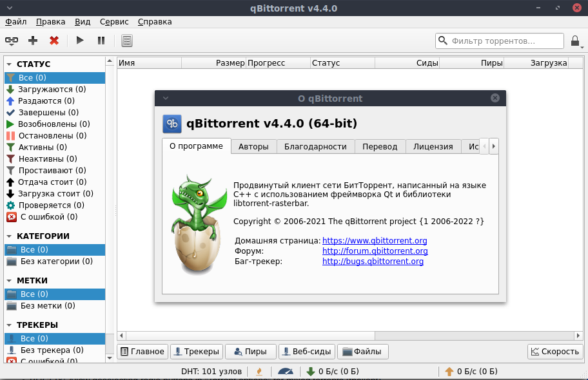Collapse the КАТЕГОРИИ section

pyautogui.click(x=10, y=236)
